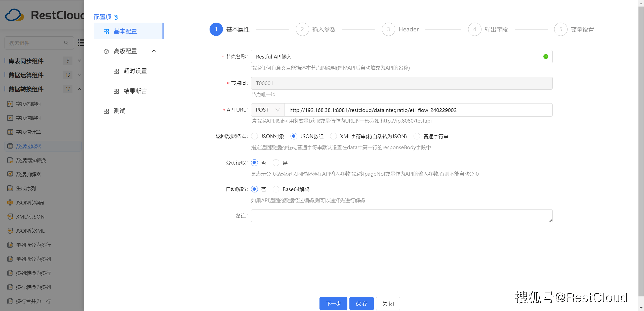Click the 超时设置 grid icon
The width and height of the screenshot is (644, 311).
pos(116,71)
